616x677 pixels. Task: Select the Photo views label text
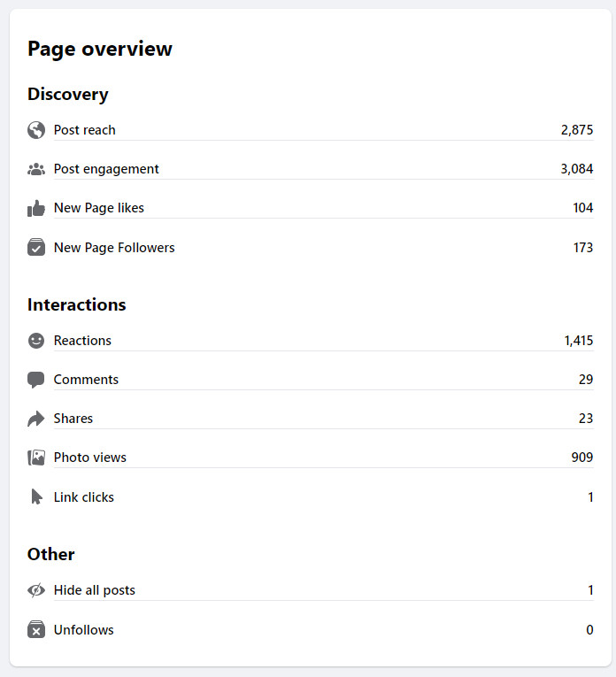89,458
